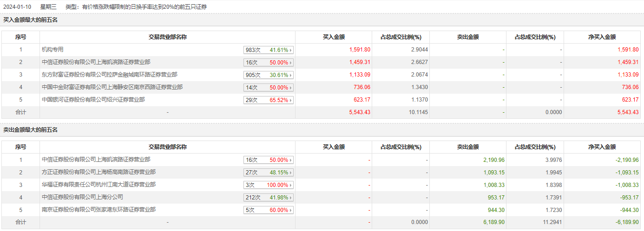The image size is (644, 231).
Task: Open 中国银河证券绍兴证券营业部
Action: [x=93, y=100]
